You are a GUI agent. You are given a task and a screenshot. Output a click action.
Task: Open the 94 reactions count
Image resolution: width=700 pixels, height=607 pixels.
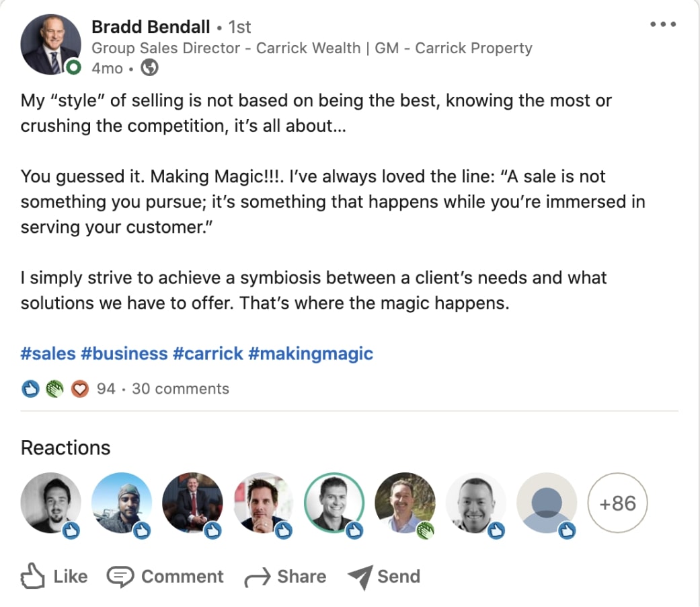(106, 389)
